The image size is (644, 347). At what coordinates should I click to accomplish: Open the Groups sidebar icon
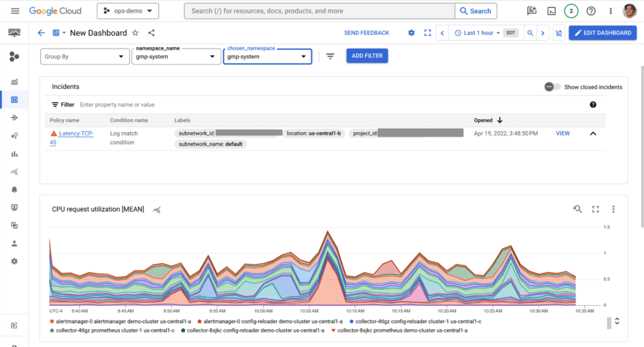pos(14,225)
